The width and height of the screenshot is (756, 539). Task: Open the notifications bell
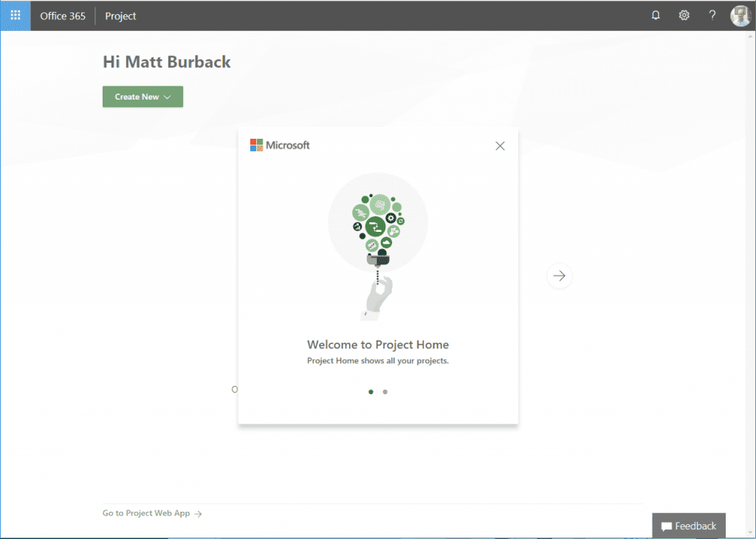click(x=656, y=16)
